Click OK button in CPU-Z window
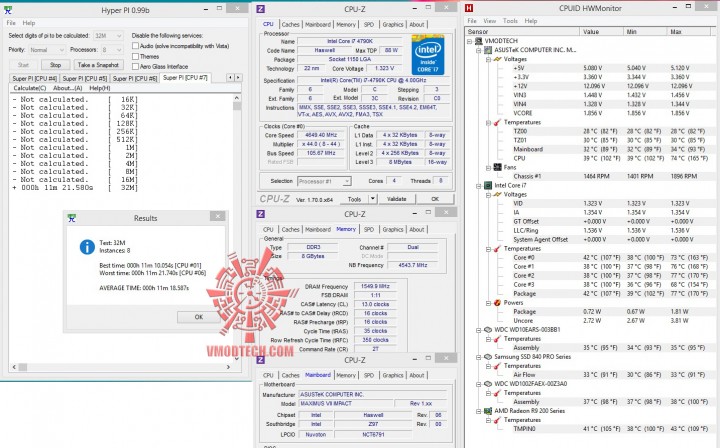Image resolution: width=720 pixels, height=448 pixels. pos(435,199)
